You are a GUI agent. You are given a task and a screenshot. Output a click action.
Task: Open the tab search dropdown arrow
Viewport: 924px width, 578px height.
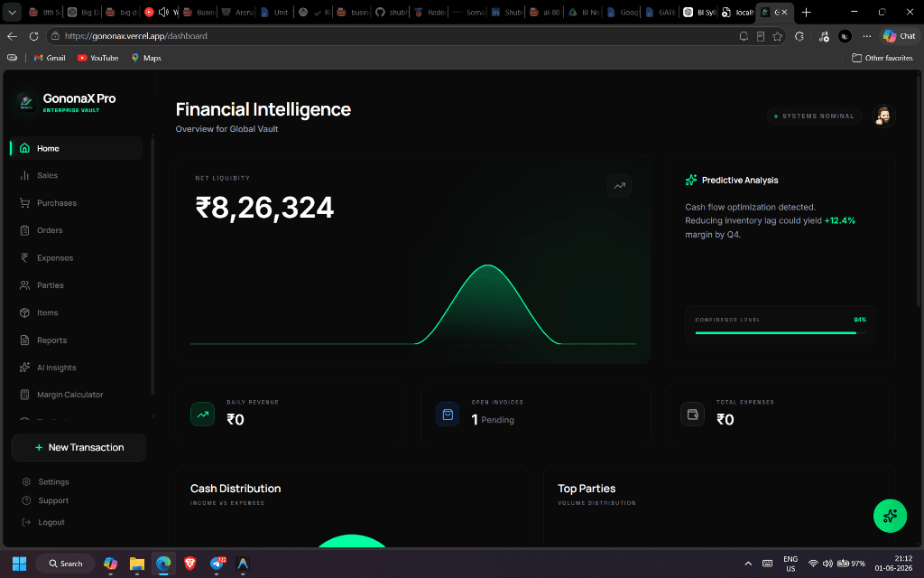click(12, 12)
